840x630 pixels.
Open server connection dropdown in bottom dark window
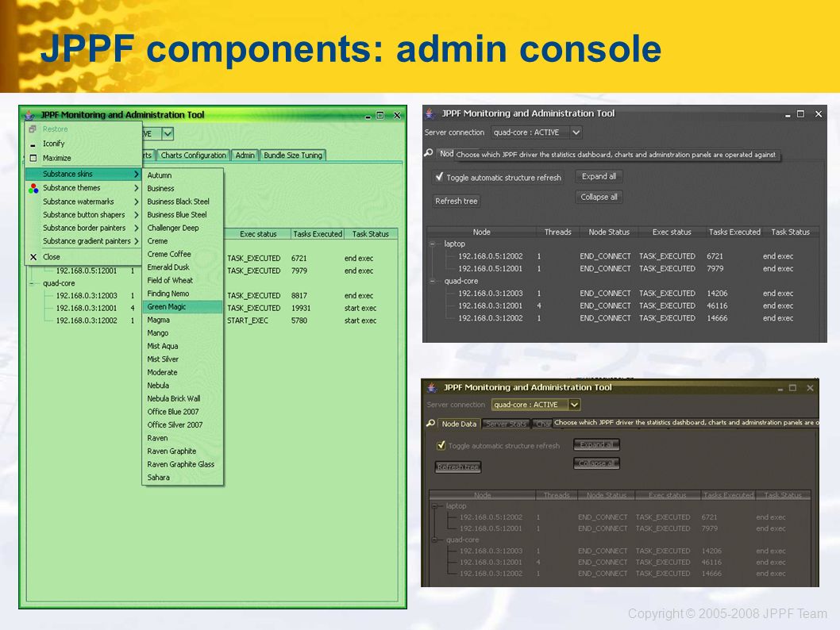(536, 405)
